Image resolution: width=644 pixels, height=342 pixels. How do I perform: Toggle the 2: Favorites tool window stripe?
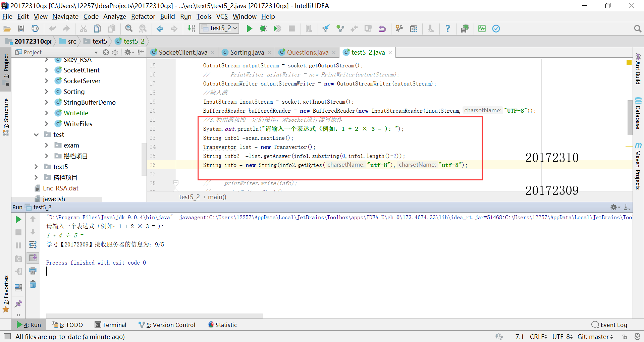pos(6,294)
